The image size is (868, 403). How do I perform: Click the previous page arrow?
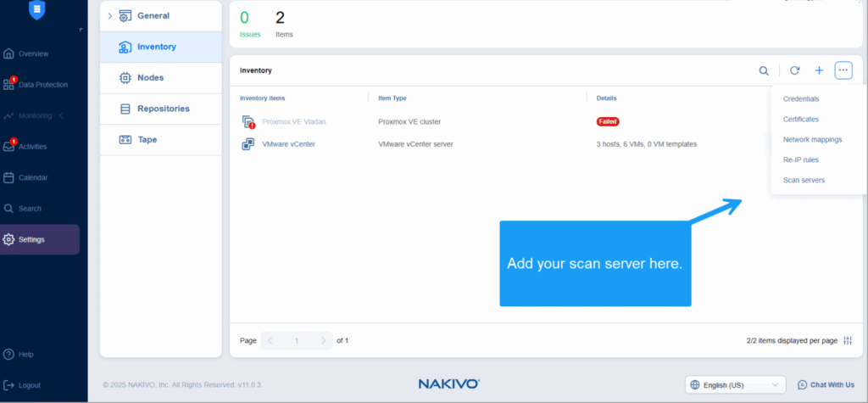pyautogui.click(x=270, y=341)
